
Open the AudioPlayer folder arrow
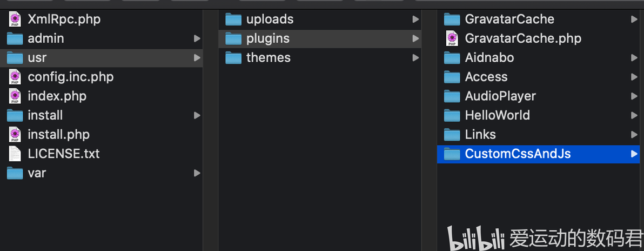tap(634, 96)
